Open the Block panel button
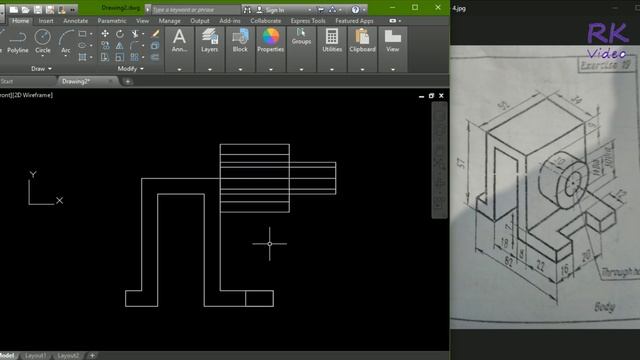This screenshot has height=360, width=640. click(x=240, y=41)
